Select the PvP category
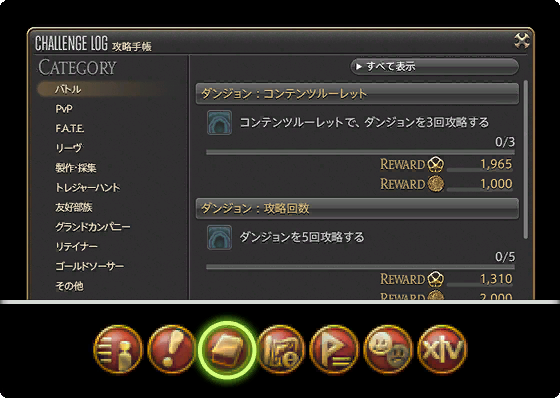Screen dimensions: 560x400 tap(64, 109)
